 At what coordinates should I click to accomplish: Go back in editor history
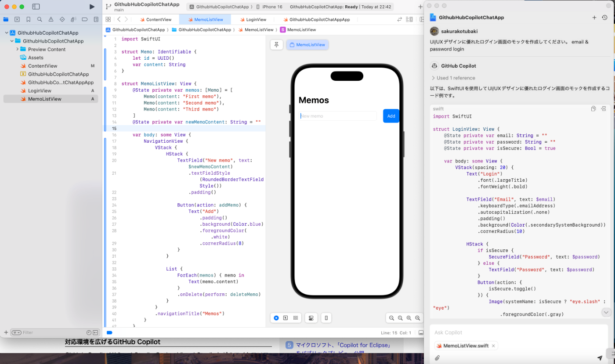[119, 19]
